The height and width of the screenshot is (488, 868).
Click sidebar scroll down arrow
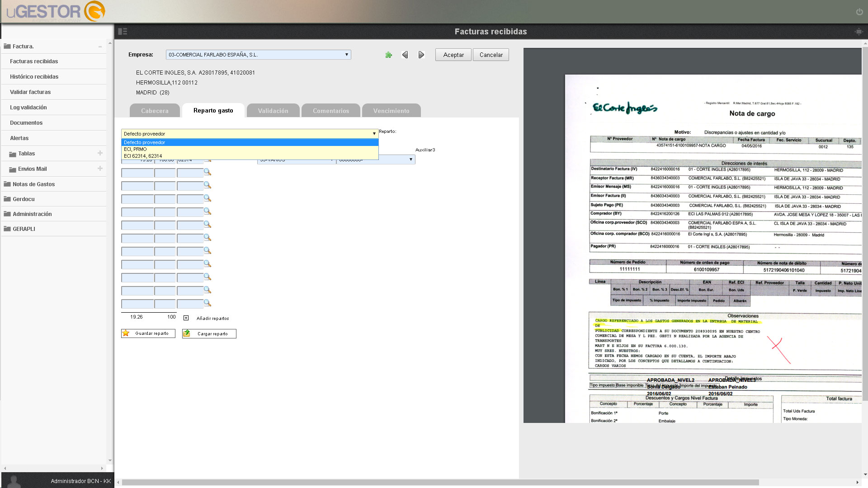[110, 460]
